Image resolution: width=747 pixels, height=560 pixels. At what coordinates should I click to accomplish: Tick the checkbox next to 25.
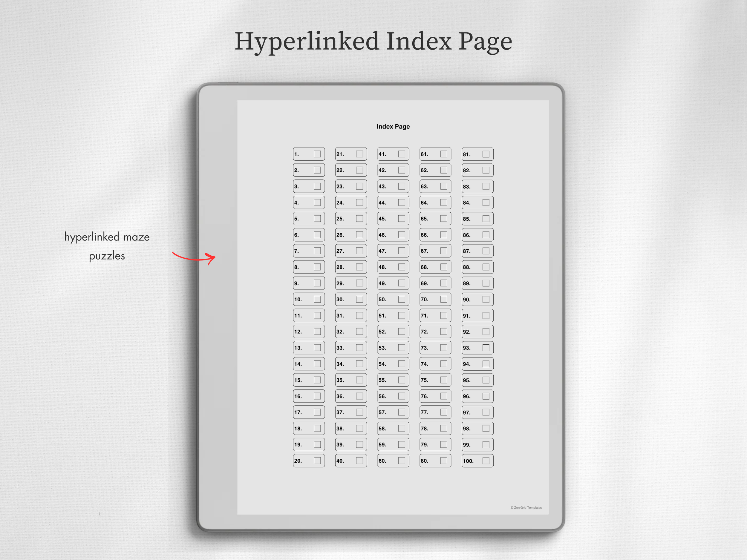pyautogui.click(x=359, y=218)
